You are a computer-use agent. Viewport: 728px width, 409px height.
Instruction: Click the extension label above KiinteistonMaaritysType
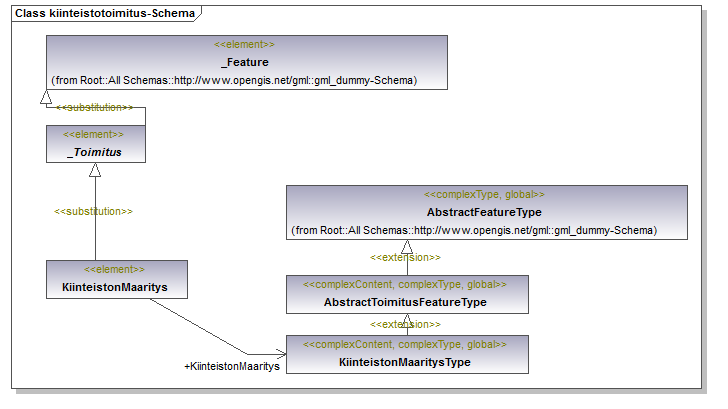click(405, 324)
